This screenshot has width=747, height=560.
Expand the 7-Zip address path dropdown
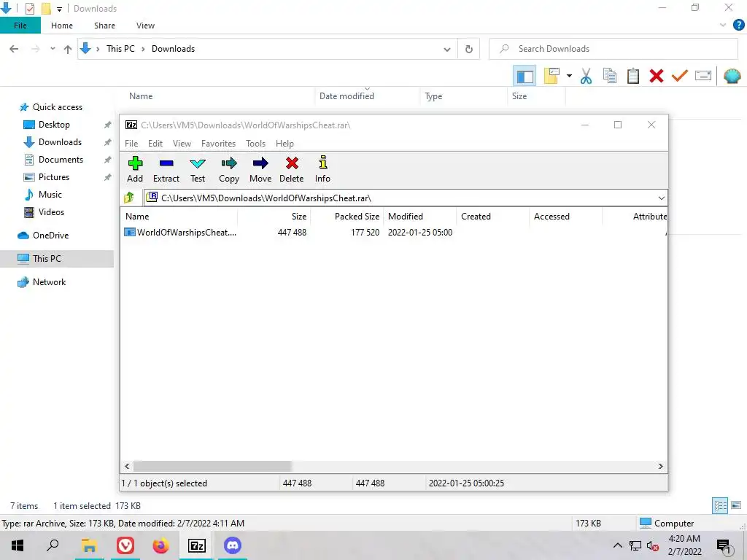(x=661, y=198)
